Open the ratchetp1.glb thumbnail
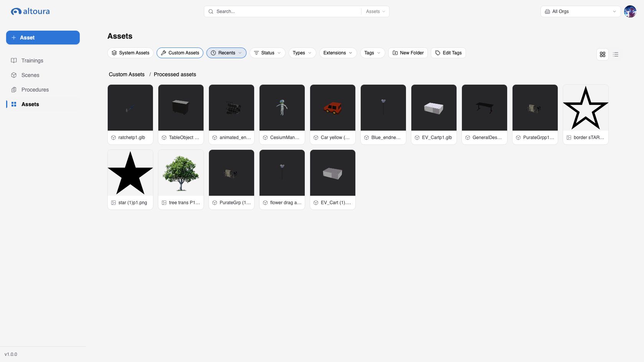Screen dimensions: 644x362 click(130, 108)
